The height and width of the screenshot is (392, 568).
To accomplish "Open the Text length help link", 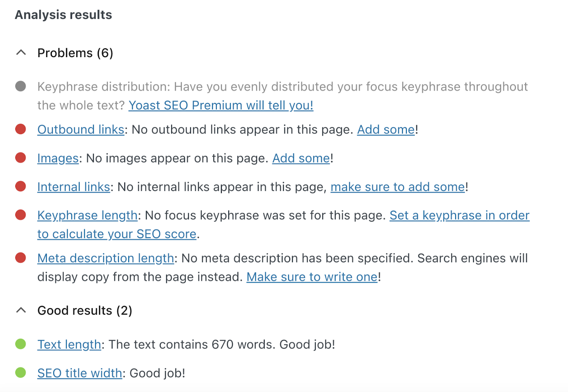I will [69, 344].
